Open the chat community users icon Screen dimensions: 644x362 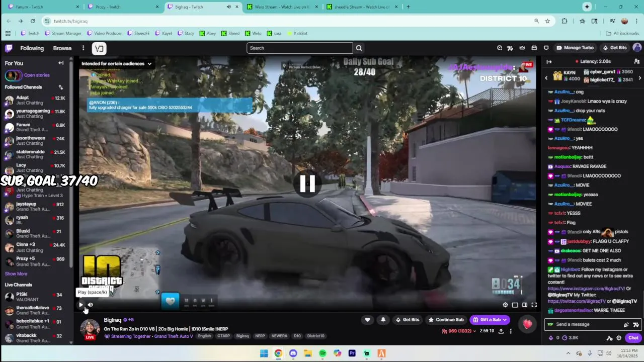coord(637,62)
